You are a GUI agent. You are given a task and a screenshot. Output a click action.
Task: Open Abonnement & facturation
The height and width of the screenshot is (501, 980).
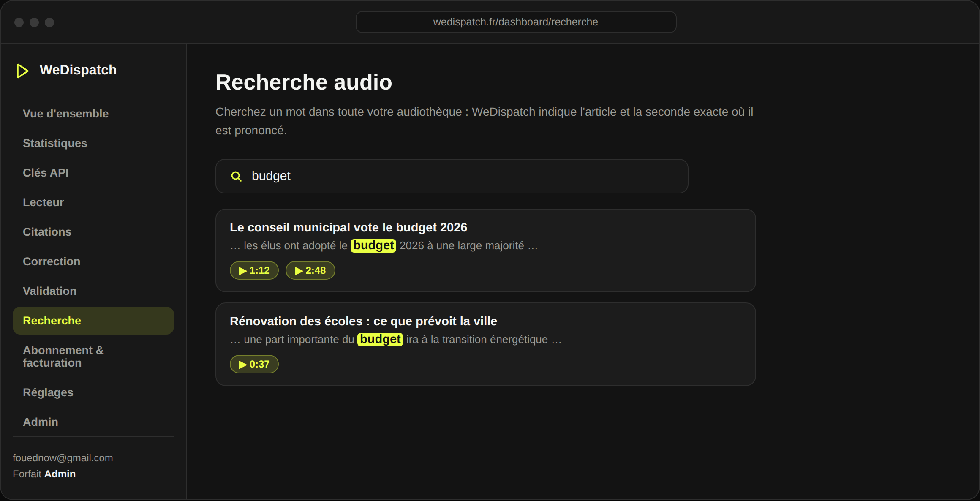tap(93, 357)
